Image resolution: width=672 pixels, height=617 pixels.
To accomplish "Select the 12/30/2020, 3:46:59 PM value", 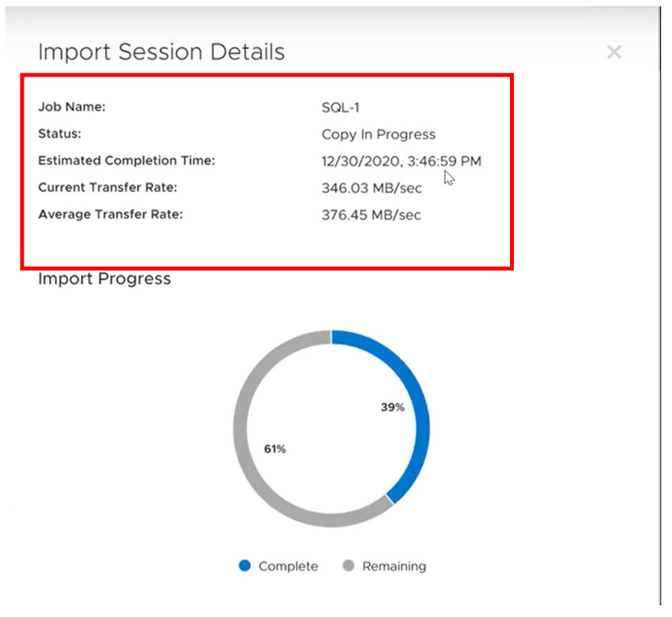I will tap(402, 161).
